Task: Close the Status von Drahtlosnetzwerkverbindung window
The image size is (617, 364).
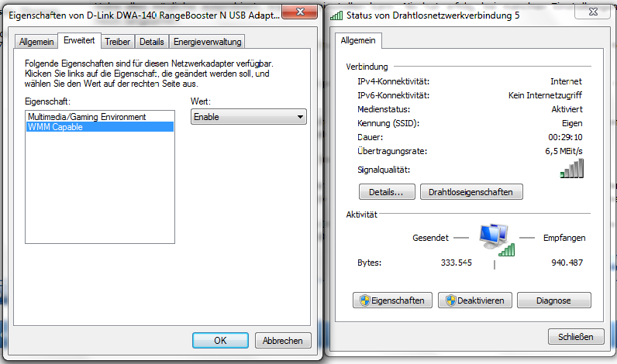Action: tap(593, 12)
